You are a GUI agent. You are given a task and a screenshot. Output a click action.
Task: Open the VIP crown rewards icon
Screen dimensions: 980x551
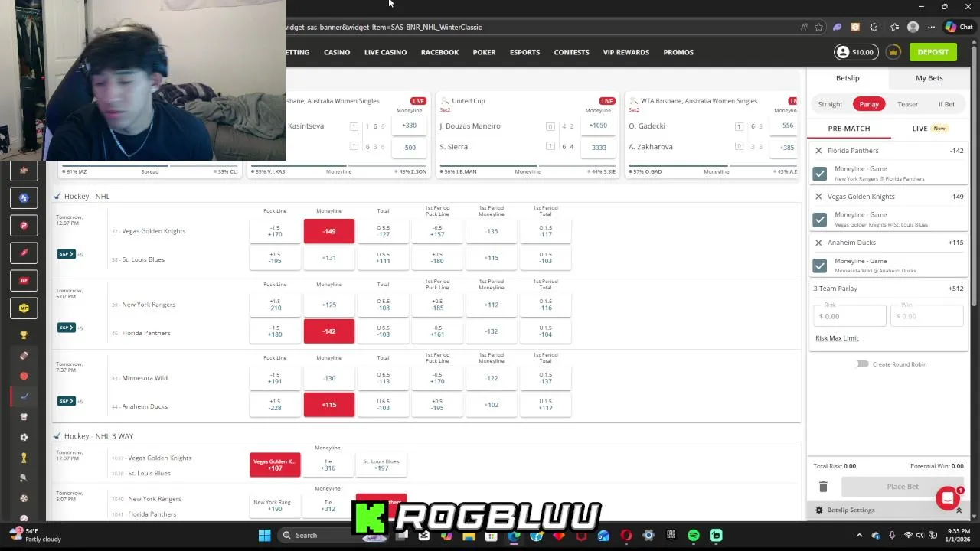click(x=893, y=52)
